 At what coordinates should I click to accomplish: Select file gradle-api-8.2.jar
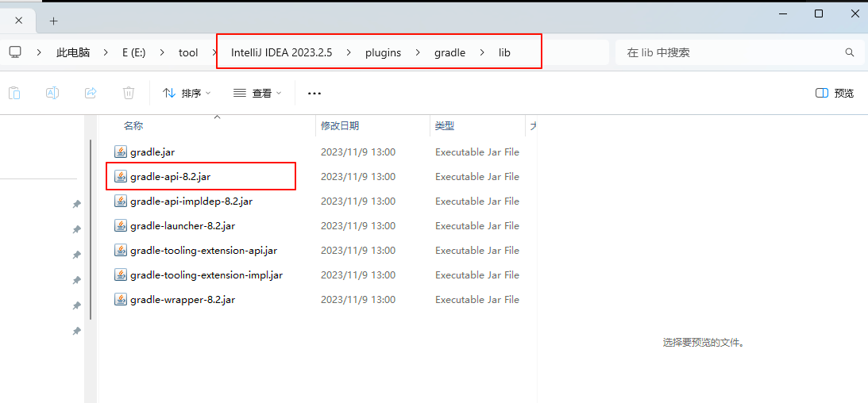point(171,177)
